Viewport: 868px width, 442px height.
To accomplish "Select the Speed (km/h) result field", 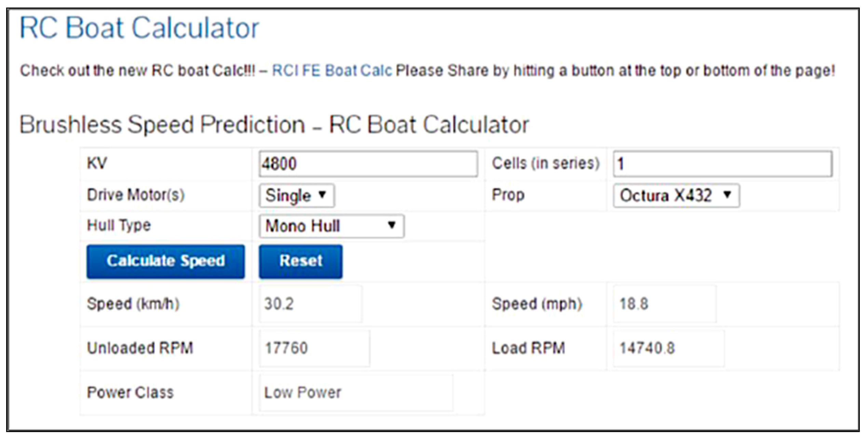I will pyautogui.click(x=310, y=304).
